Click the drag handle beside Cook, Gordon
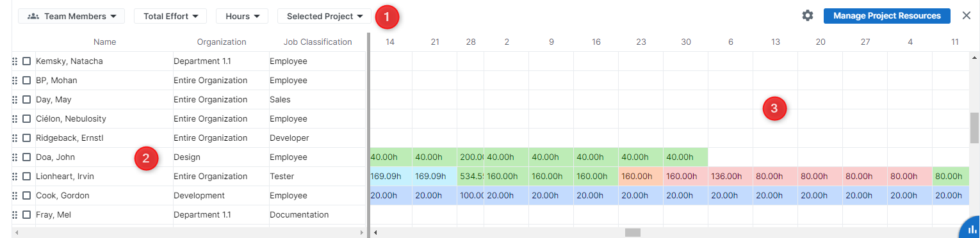Image resolution: width=980 pixels, height=238 pixels. (15, 196)
